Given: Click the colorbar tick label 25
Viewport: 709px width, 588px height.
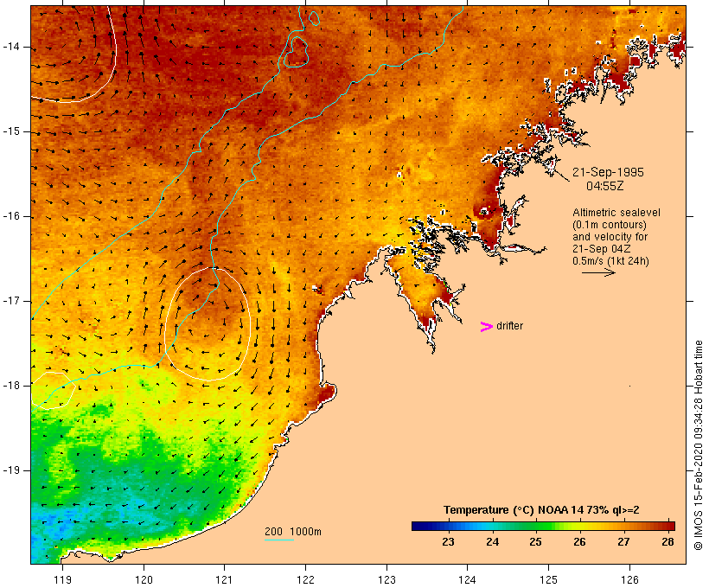Looking at the screenshot, I should point(535,542).
